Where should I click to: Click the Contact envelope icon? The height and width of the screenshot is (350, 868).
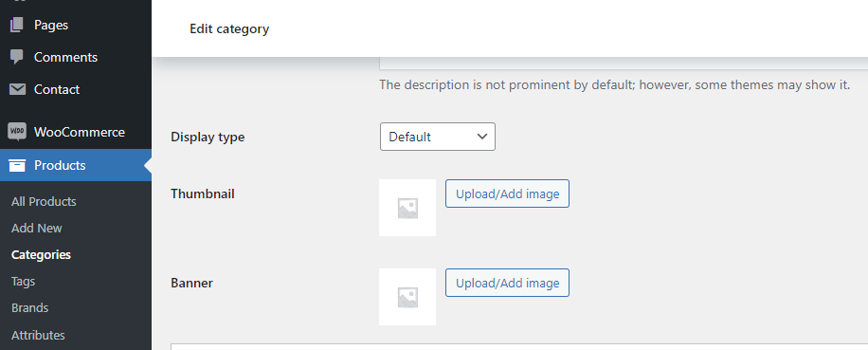(x=17, y=89)
